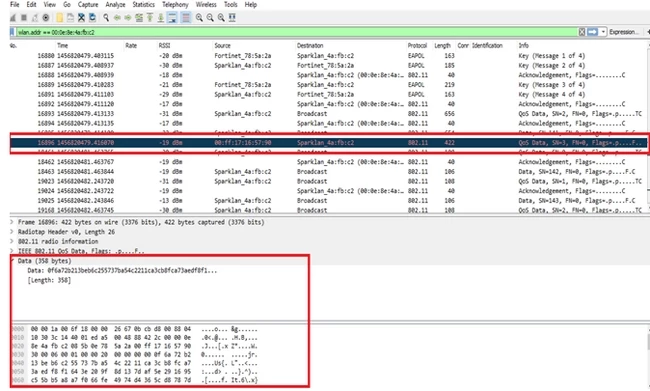This screenshot has width=650, height=391.
Task: Open the Help menu
Action: [x=250, y=5]
